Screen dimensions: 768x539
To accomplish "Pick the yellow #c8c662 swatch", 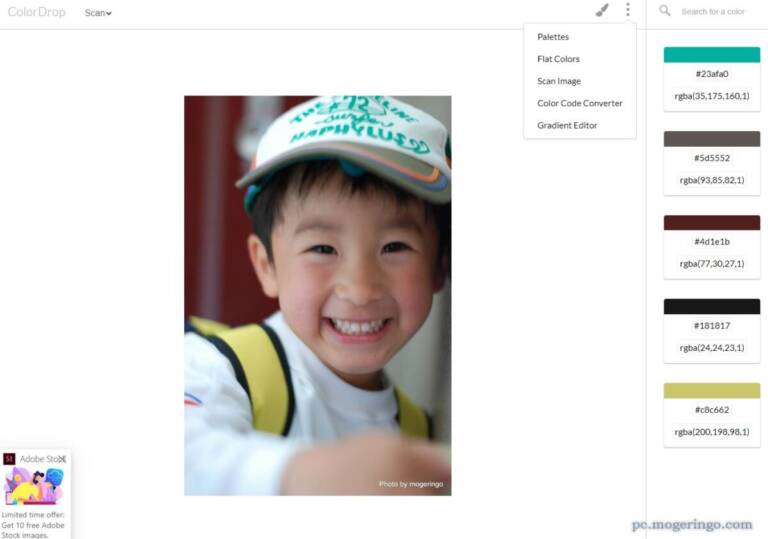I will [711, 391].
